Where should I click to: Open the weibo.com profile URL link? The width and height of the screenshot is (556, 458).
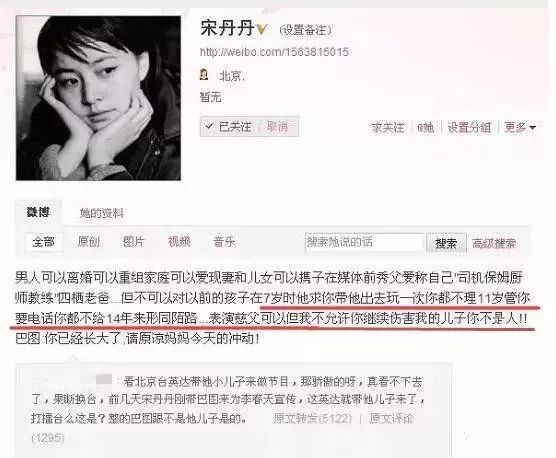click(x=274, y=52)
